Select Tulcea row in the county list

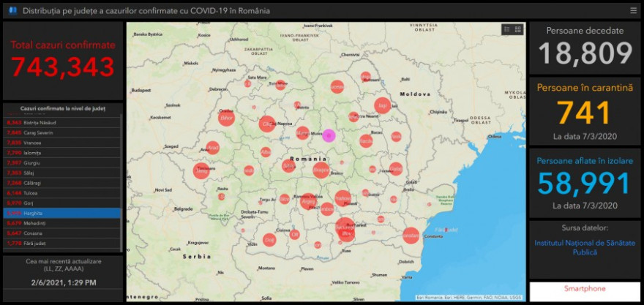coord(61,192)
